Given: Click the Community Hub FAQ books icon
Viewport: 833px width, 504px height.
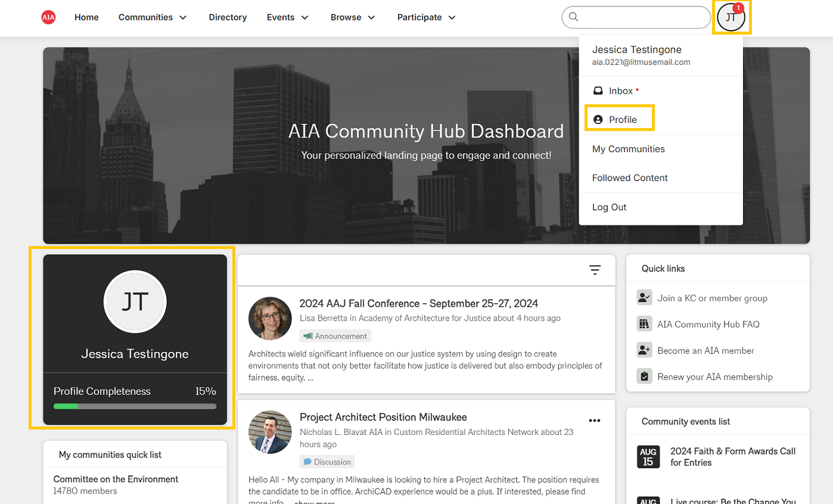Looking at the screenshot, I should (644, 324).
